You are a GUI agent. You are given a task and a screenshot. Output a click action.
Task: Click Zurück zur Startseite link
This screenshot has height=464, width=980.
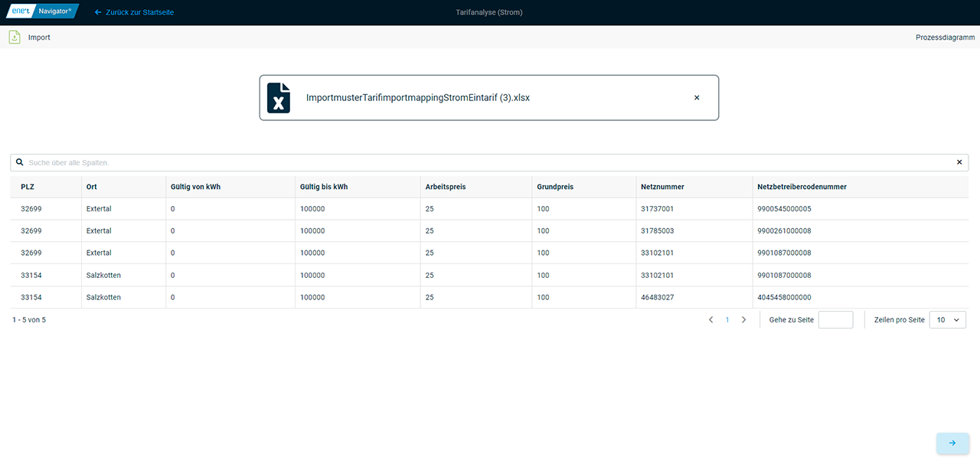(x=134, y=12)
